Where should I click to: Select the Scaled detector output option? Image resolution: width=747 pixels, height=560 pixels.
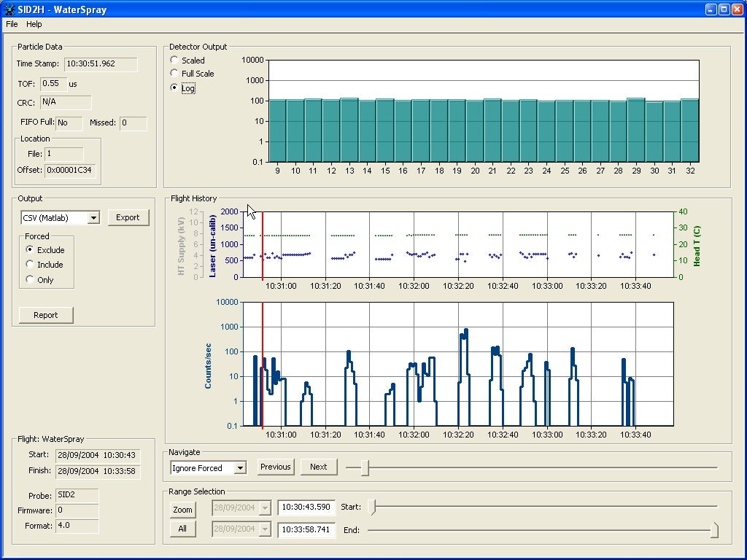pos(174,60)
